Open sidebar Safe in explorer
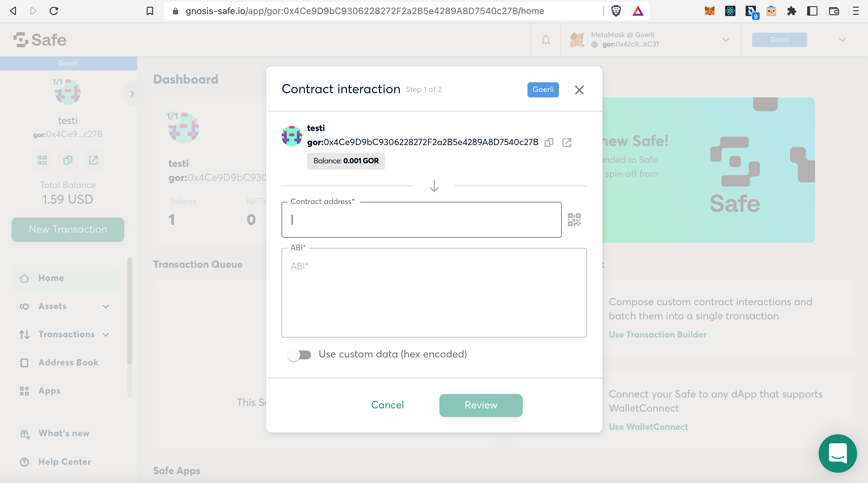This screenshot has width=868, height=483. tap(93, 160)
